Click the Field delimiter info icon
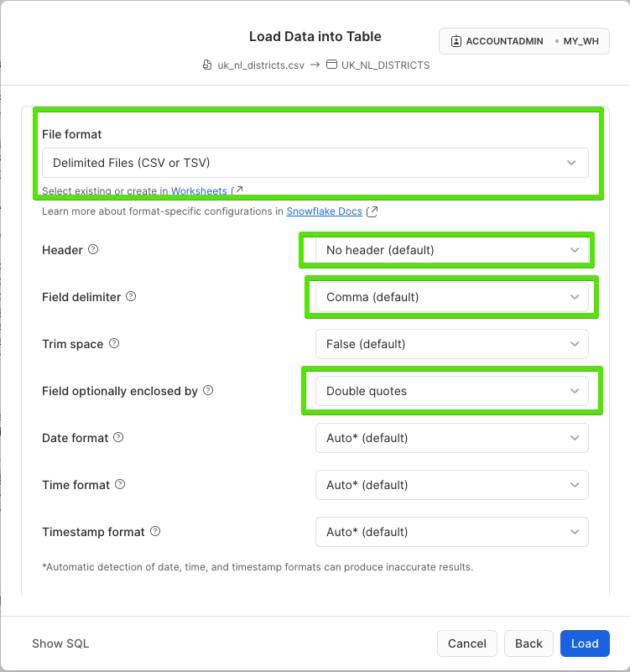Screen dimensions: 630x672 (x=131, y=297)
